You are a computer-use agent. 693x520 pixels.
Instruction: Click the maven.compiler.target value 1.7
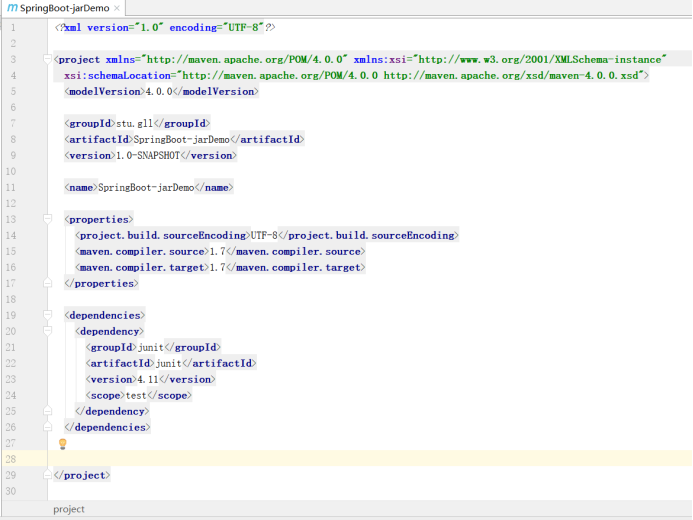(x=217, y=267)
